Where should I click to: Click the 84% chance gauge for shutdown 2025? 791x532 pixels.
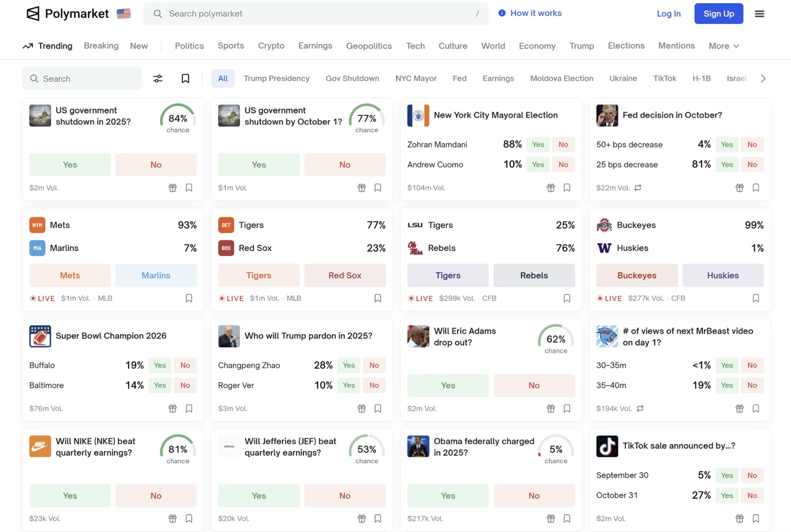178,118
